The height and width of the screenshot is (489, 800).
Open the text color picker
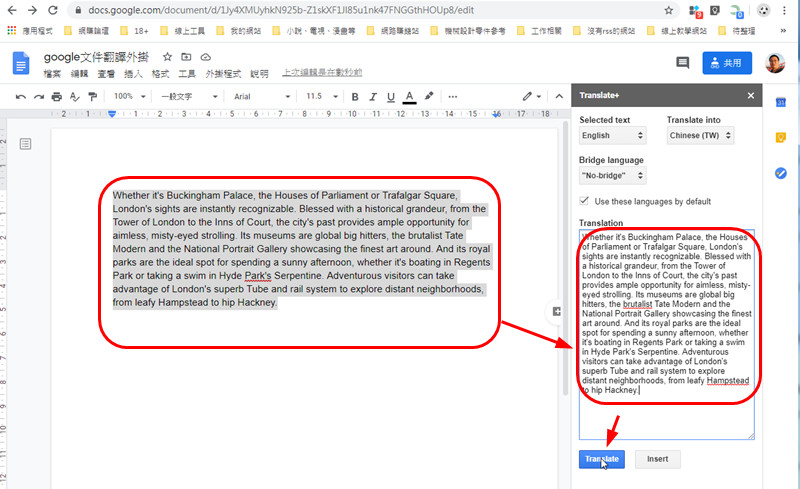[409, 96]
